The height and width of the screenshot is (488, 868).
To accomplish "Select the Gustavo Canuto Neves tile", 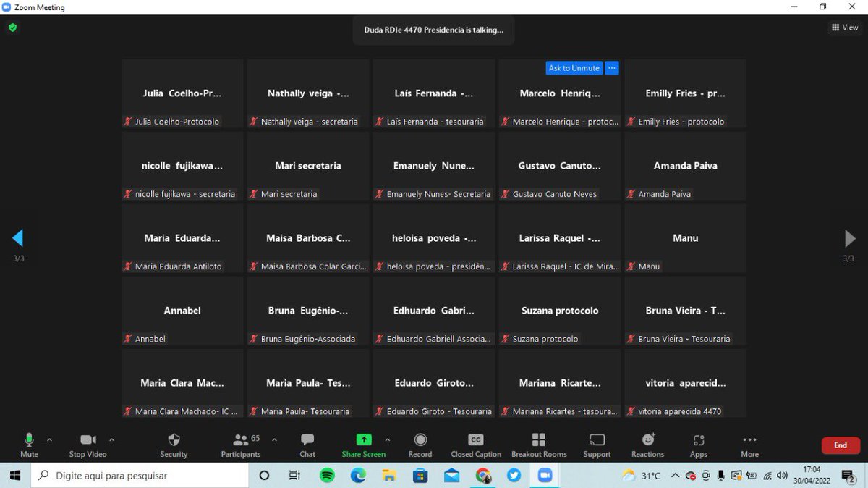I will click(x=560, y=166).
